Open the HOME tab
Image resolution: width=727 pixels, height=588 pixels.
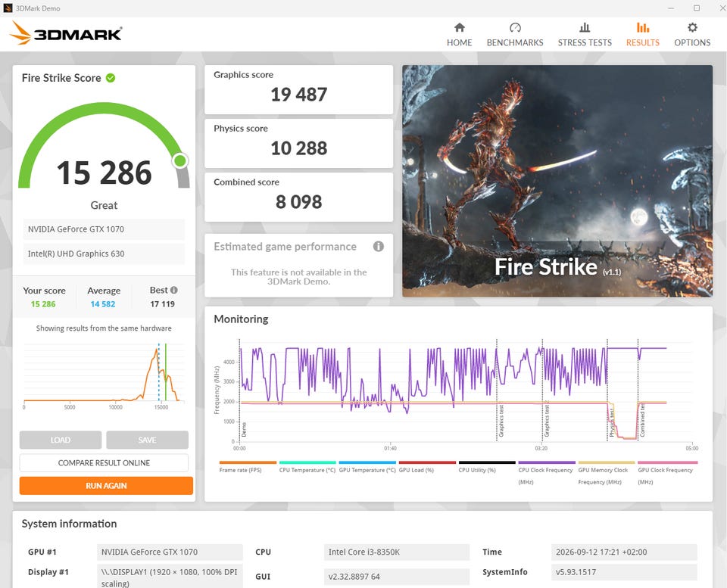click(x=459, y=35)
